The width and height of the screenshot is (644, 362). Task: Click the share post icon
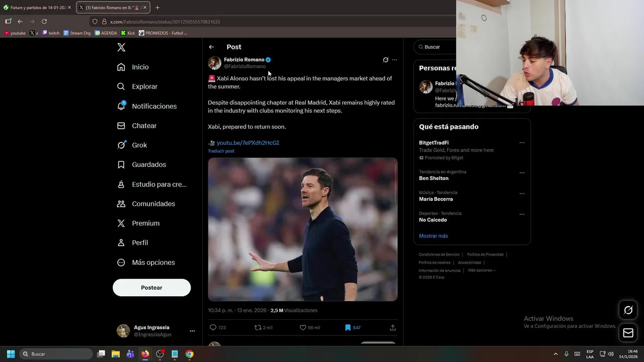click(393, 327)
